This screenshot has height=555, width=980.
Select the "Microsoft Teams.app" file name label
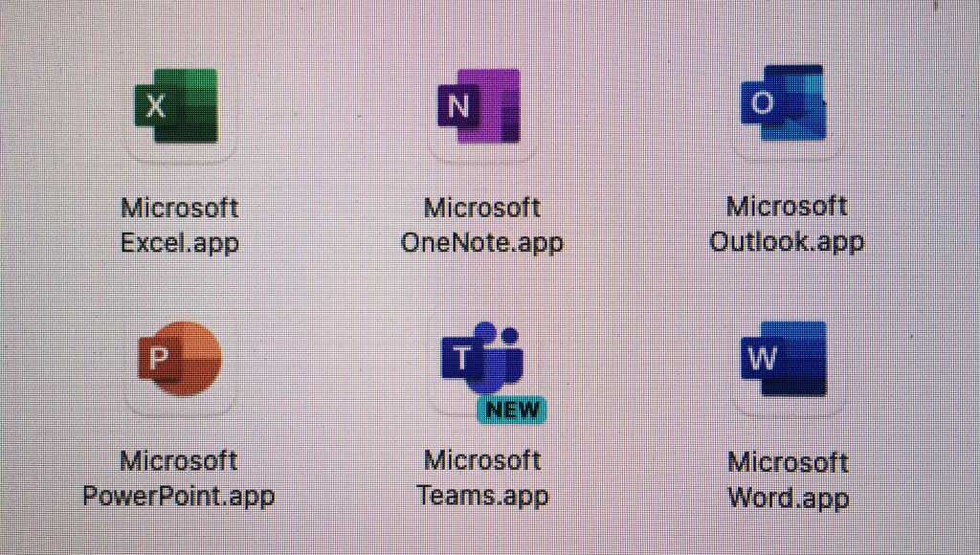482,477
